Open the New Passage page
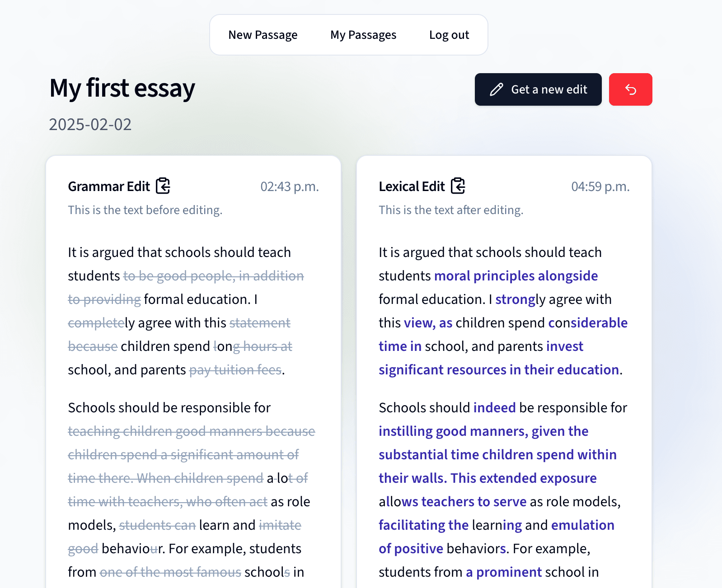Image resolution: width=722 pixels, height=588 pixels. tap(263, 35)
